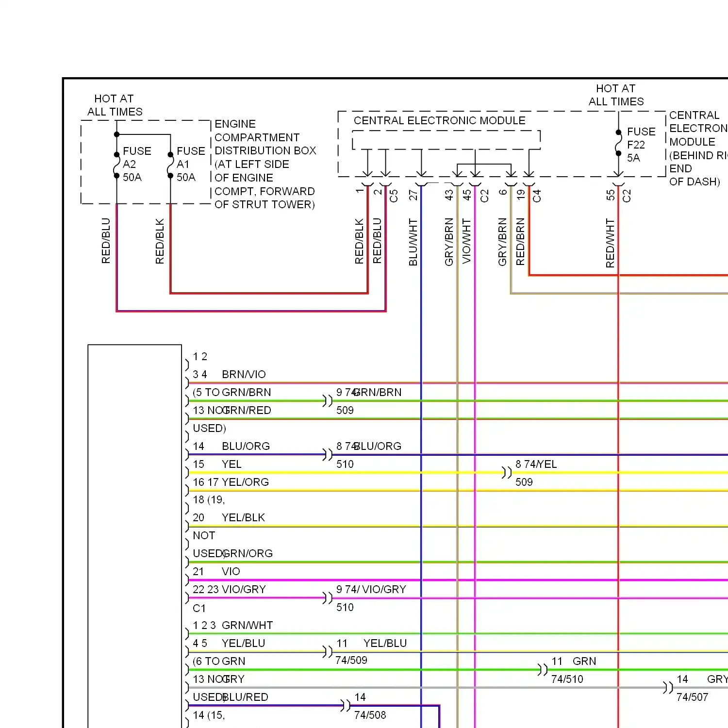This screenshot has height=728, width=728.
Task: Click the BLU/WHT vertical wire label
Action: click(x=413, y=242)
